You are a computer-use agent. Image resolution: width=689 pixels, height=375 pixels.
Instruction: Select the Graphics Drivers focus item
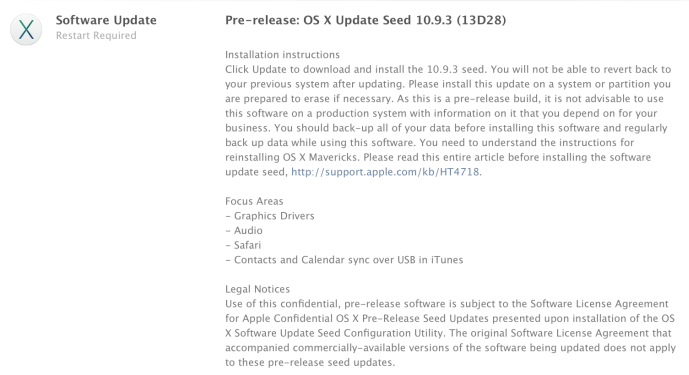coord(270,216)
